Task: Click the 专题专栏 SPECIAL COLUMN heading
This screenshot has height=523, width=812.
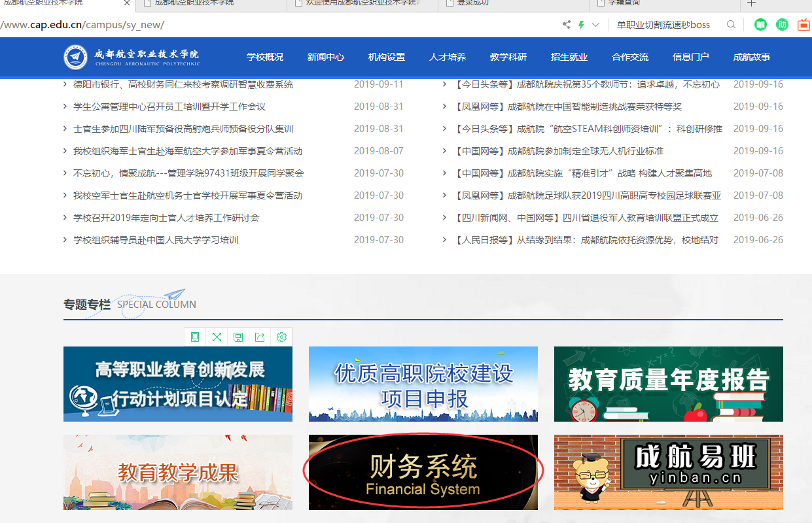Action: (130, 304)
